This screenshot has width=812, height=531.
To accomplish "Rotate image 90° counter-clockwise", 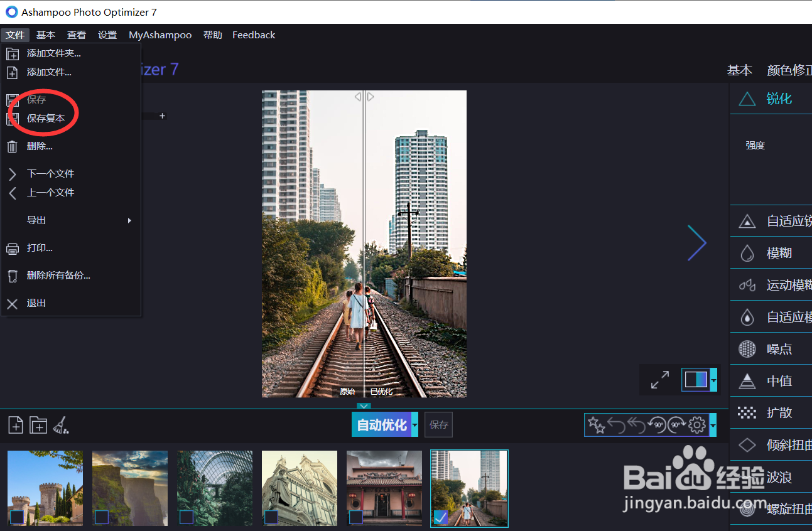I will coord(656,426).
